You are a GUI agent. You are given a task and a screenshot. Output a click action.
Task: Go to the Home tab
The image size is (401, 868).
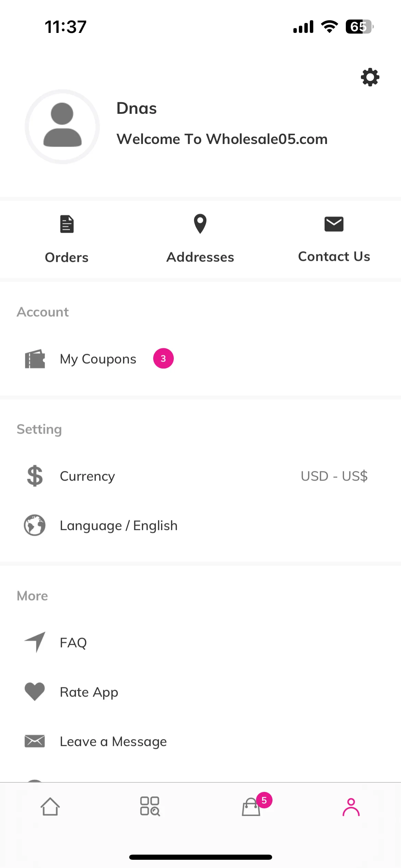click(x=50, y=806)
